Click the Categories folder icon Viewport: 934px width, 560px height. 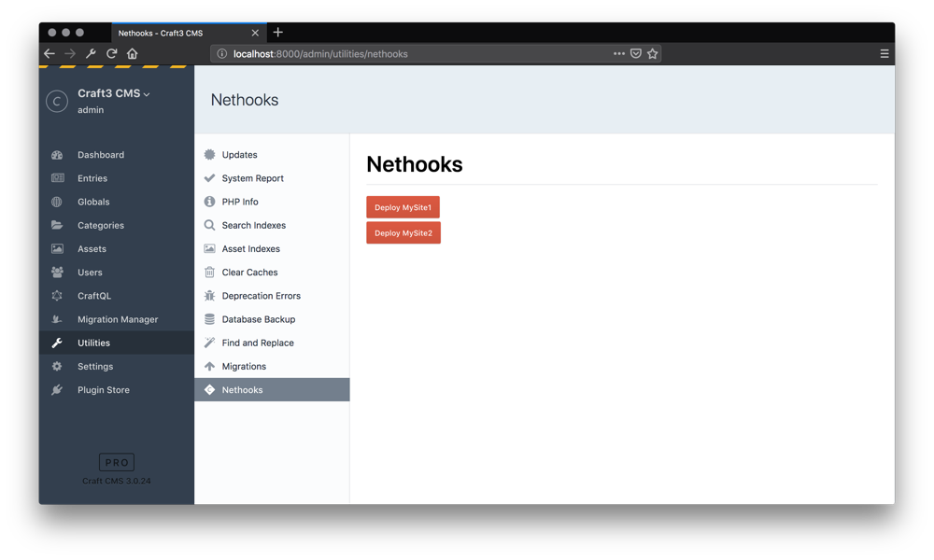point(57,225)
